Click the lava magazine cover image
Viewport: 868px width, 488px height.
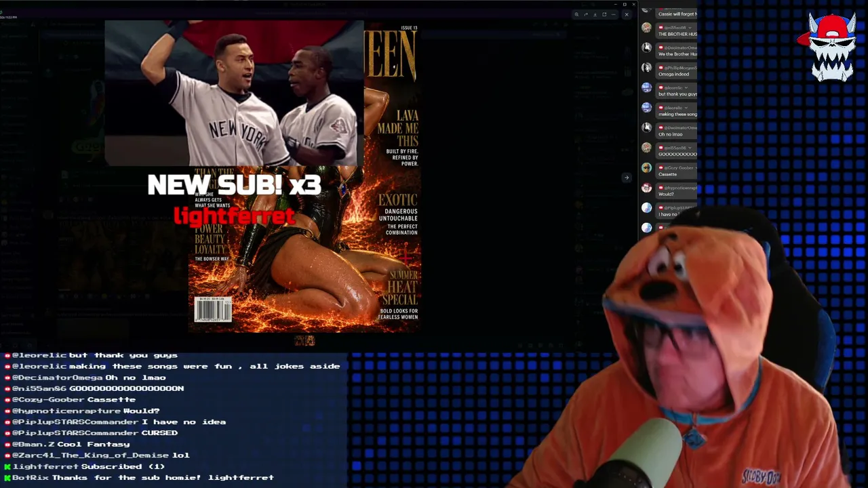(304, 249)
